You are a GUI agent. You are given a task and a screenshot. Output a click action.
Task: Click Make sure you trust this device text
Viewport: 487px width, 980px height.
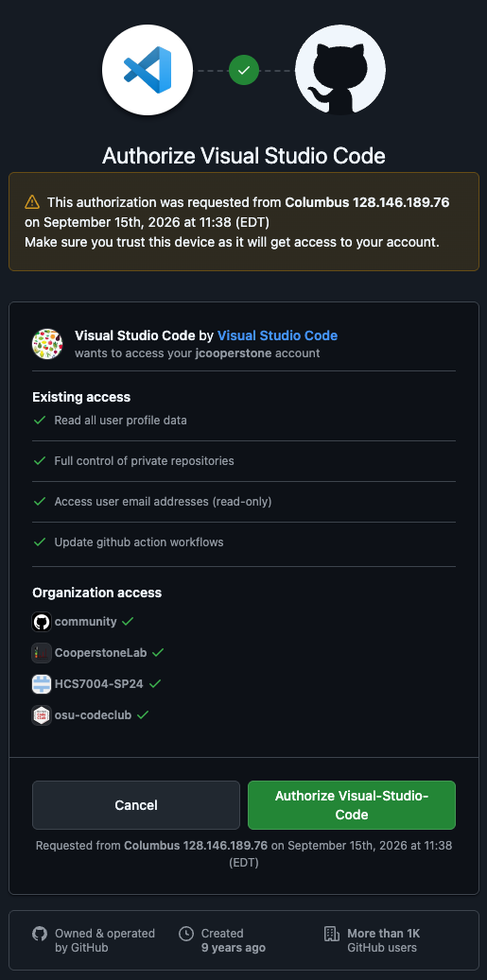coord(232,242)
